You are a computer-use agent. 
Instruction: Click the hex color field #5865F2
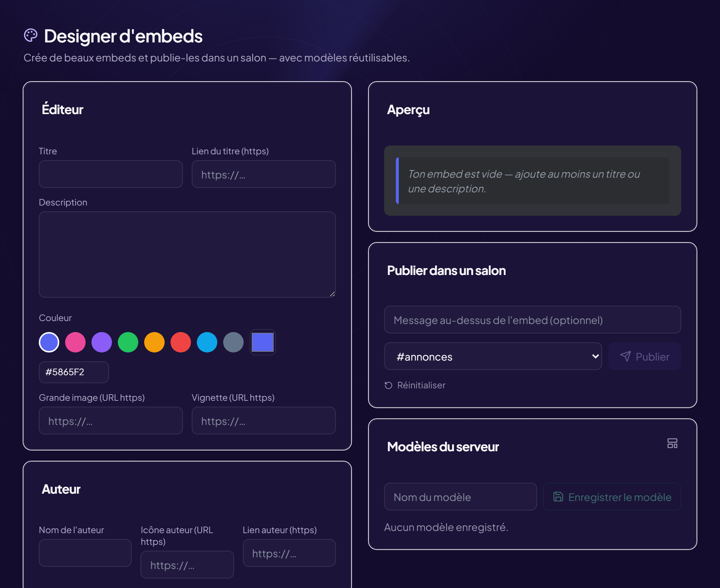click(x=74, y=372)
